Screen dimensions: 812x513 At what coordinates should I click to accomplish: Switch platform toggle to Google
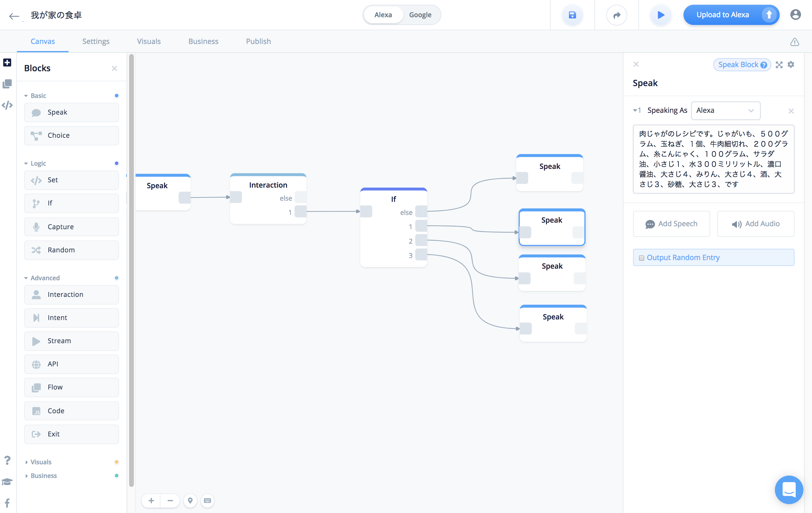(x=420, y=15)
